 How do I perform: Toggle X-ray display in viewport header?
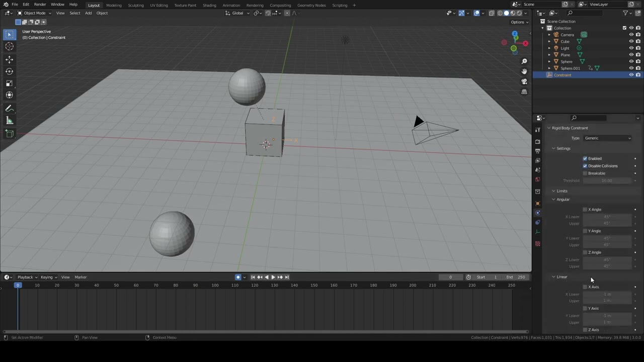[492, 13]
